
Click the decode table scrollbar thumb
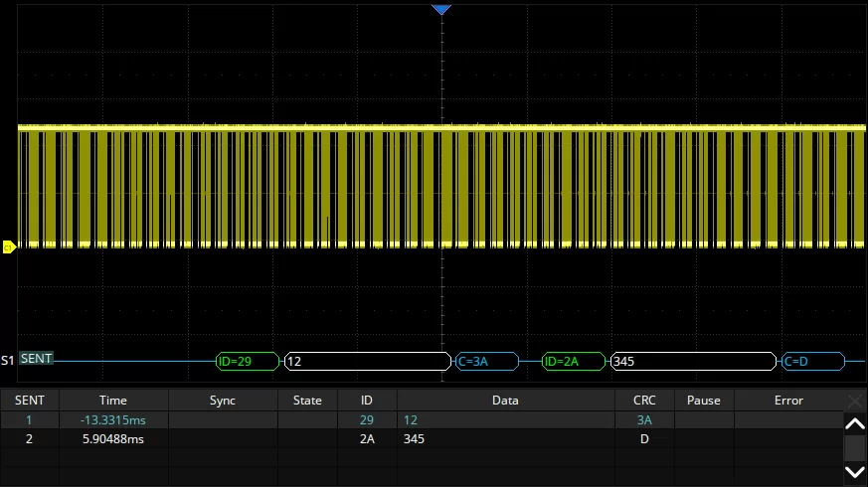tap(854, 447)
